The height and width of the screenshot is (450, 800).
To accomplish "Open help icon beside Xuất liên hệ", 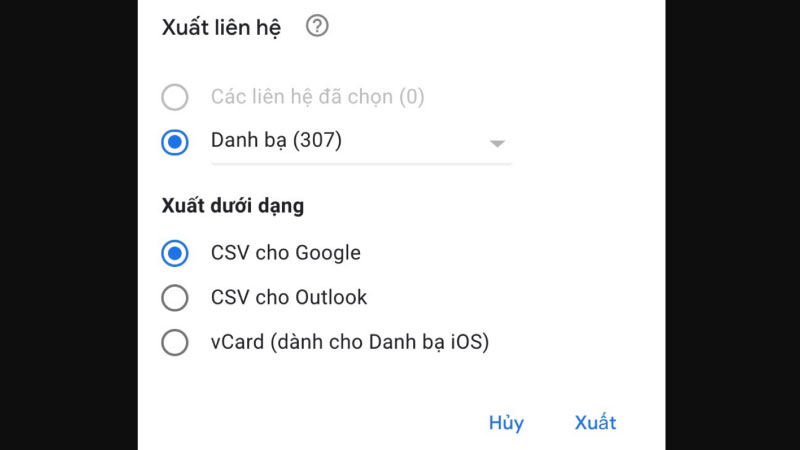I will (317, 26).
